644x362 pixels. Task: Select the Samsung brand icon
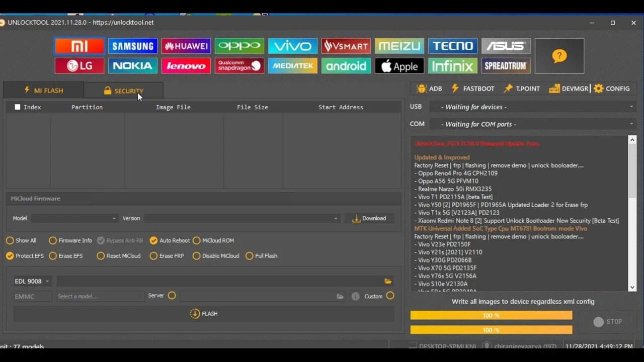click(133, 46)
